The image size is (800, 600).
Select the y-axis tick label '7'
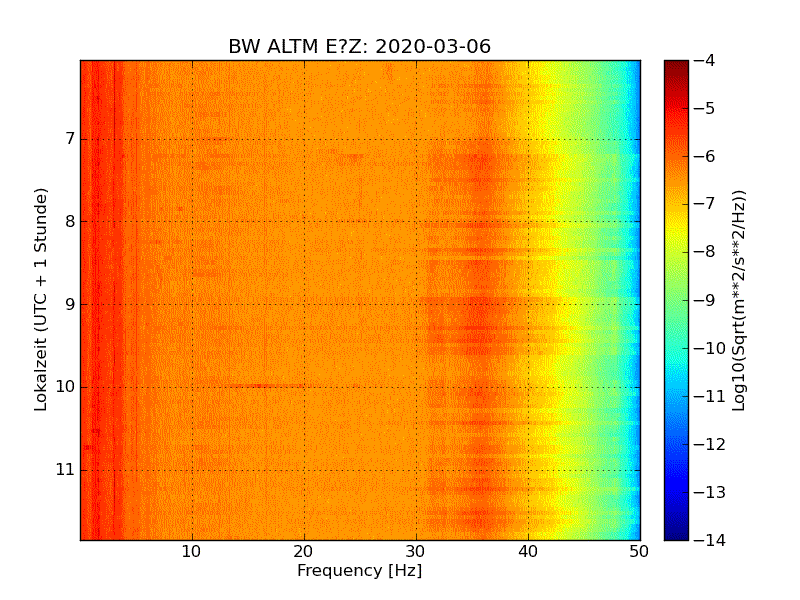[70, 139]
